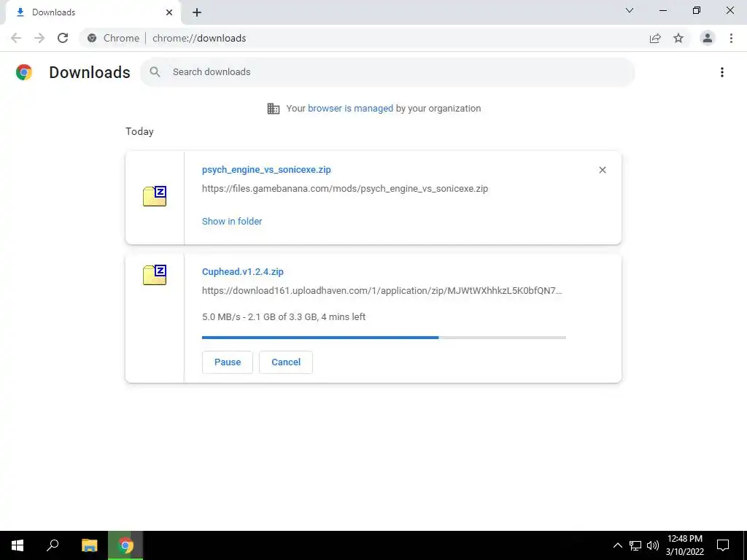Click the browser back arrow
This screenshot has width=747, height=560.
click(x=16, y=38)
